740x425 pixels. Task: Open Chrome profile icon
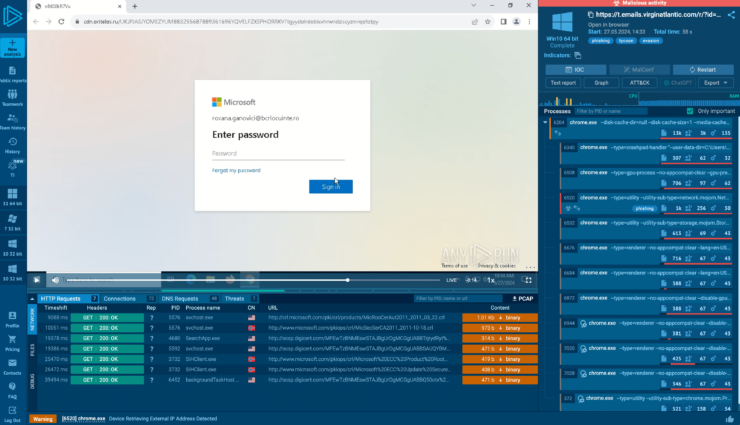pos(516,22)
